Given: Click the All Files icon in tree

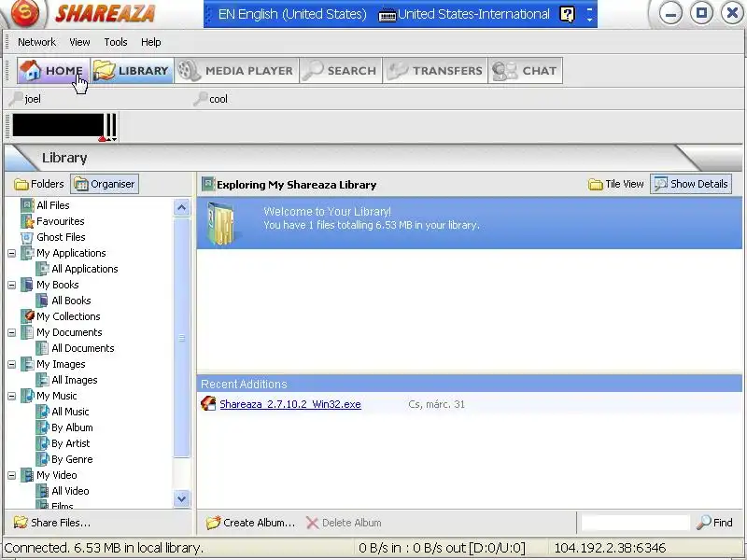Looking at the screenshot, I should pyautogui.click(x=28, y=205).
